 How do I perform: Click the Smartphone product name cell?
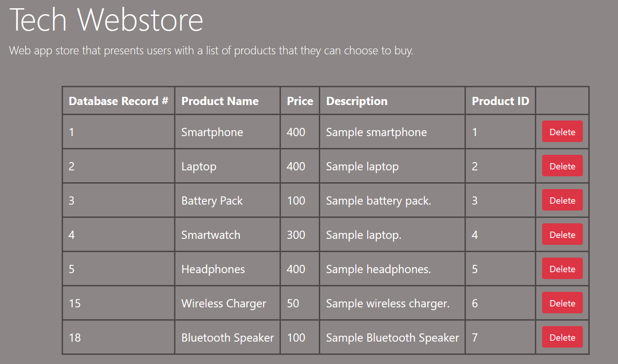coord(212,132)
